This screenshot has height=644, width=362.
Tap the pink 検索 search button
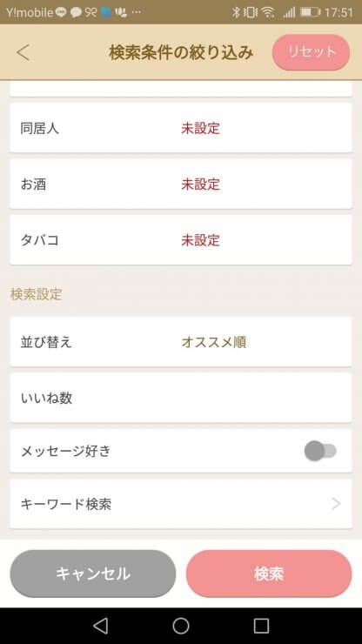[x=269, y=574]
